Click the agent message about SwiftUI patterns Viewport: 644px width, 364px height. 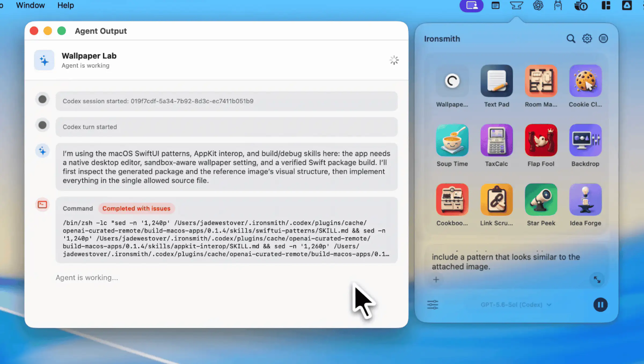[x=226, y=167]
